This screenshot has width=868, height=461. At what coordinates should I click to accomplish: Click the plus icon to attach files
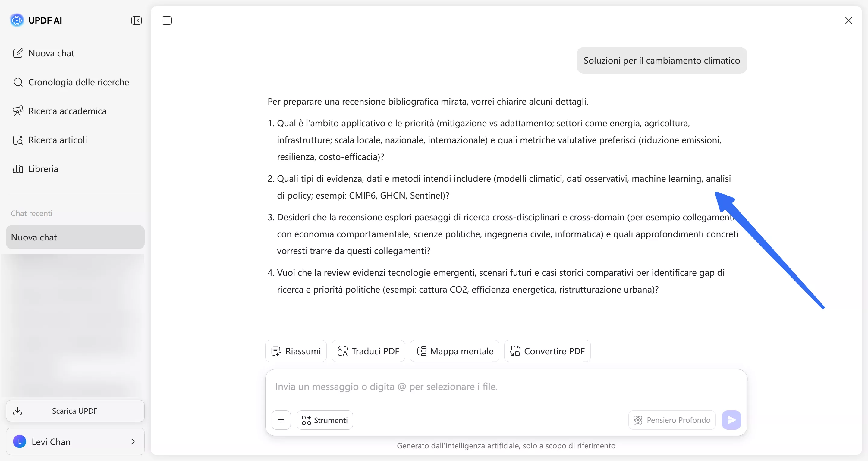click(x=281, y=419)
